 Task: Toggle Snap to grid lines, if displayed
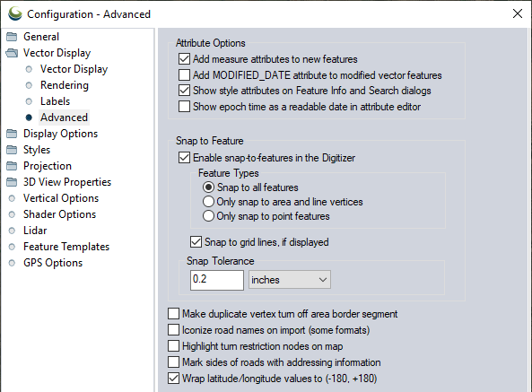pyautogui.click(x=196, y=242)
